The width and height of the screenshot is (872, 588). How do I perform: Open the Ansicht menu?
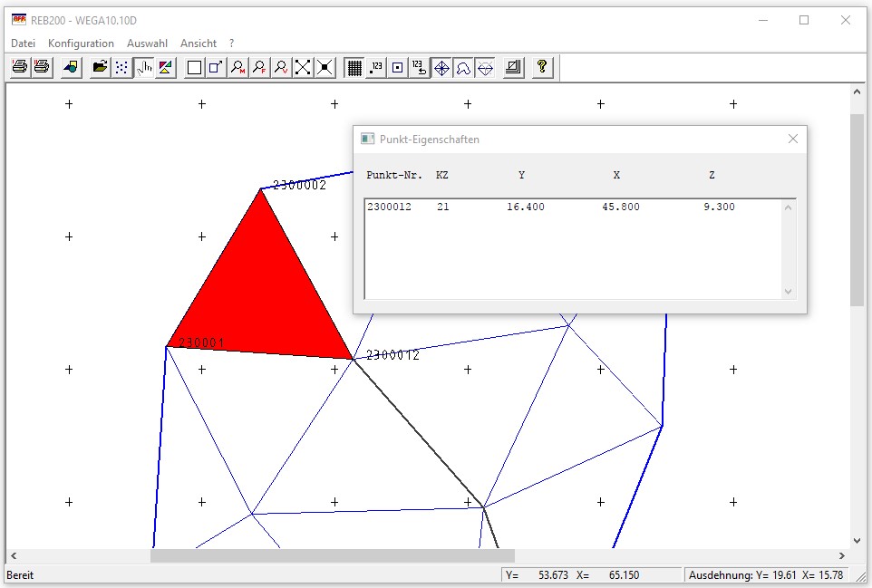[198, 43]
